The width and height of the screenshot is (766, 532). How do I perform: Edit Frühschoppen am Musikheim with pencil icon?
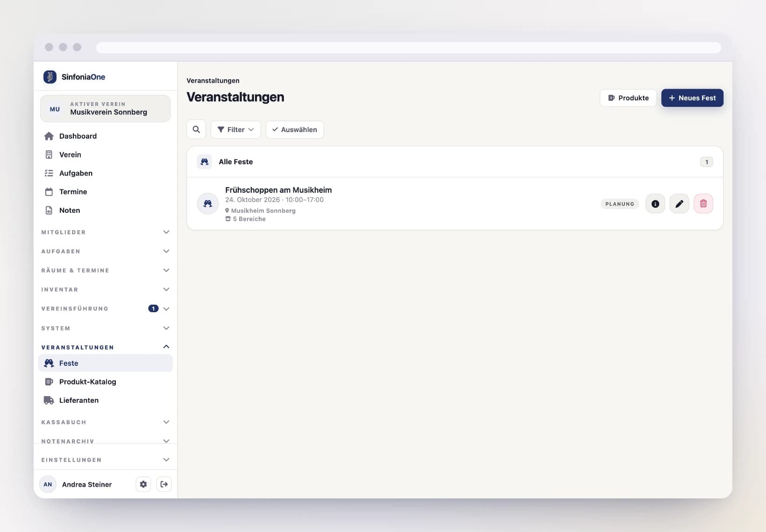pos(679,204)
